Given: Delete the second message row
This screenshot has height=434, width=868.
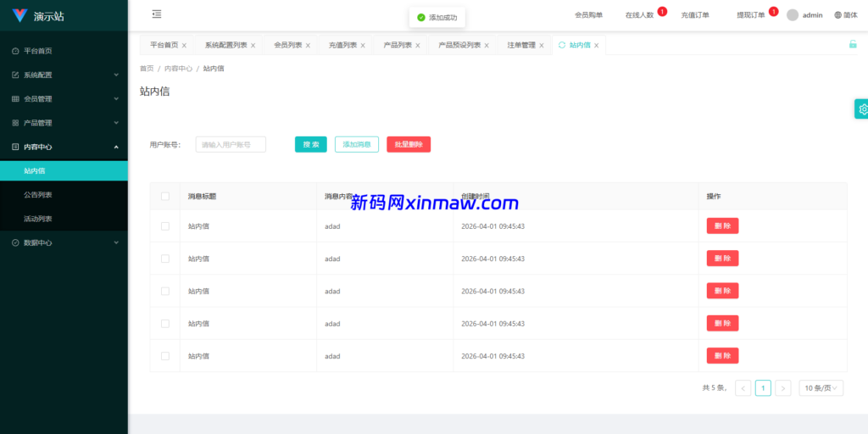Looking at the screenshot, I should tap(722, 259).
